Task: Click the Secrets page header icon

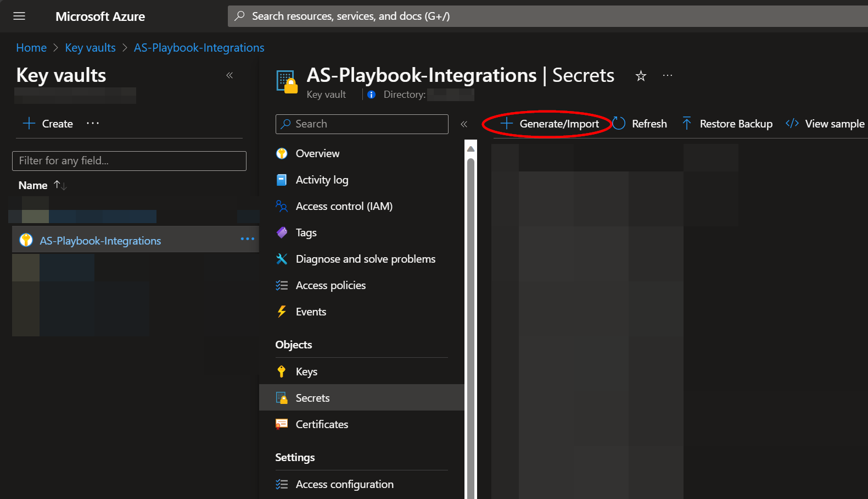Action: pyautogui.click(x=287, y=82)
